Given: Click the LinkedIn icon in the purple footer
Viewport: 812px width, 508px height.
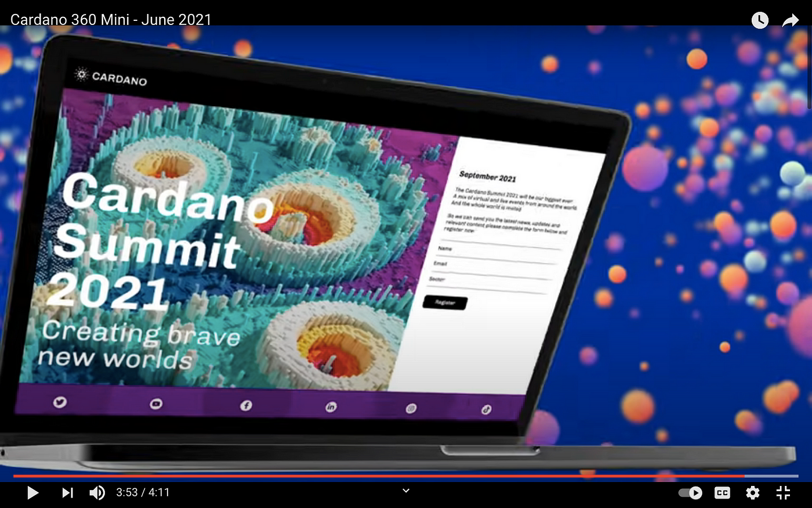Looking at the screenshot, I should [331, 407].
